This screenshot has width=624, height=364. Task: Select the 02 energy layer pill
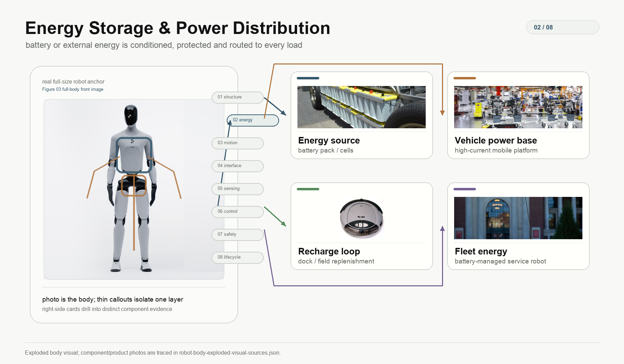click(253, 120)
